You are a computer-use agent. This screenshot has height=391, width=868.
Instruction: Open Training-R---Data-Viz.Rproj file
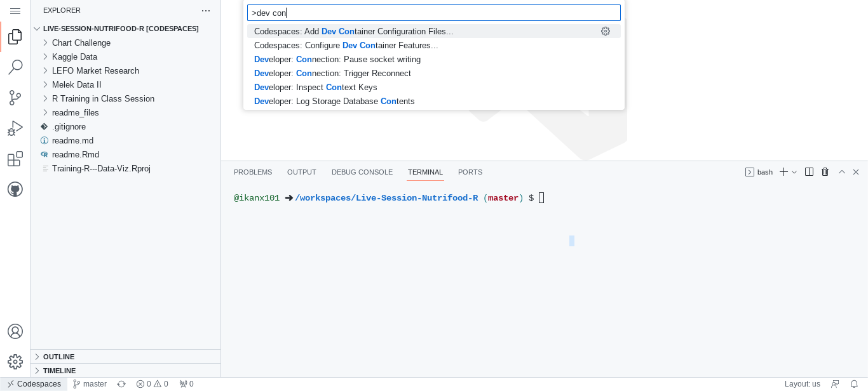point(126,168)
